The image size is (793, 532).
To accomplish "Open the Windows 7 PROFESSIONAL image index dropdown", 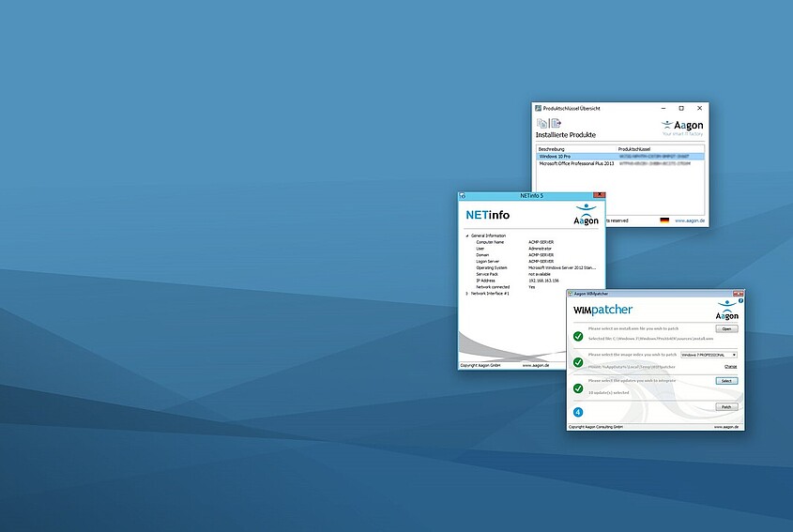I will (x=709, y=355).
